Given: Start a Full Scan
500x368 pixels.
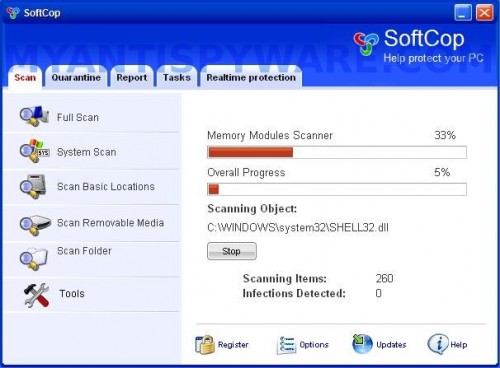Looking at the screenshot, I should tap(78, 117).
